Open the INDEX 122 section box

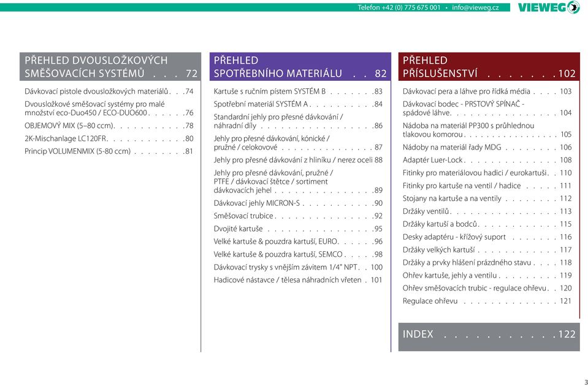[489, 336]
